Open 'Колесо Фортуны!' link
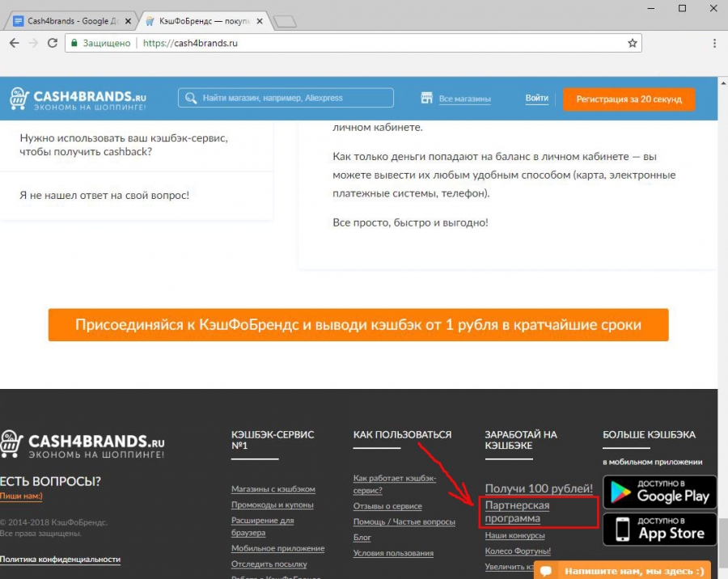 (x=518, y=552)
